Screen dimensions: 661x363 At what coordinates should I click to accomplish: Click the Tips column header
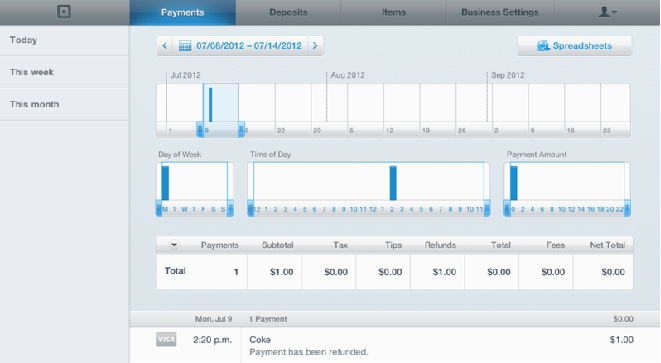coord(393,245)
